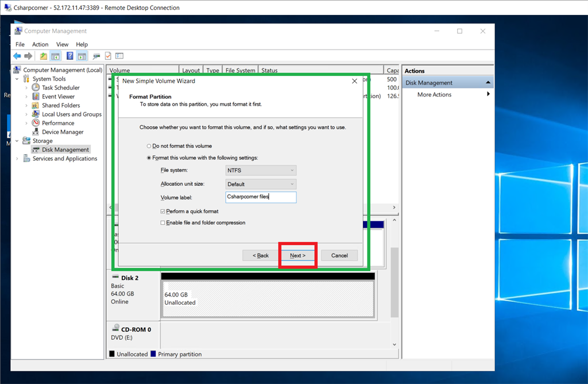The width and height of the screenshot is (588, 384).
Task: Click the Up one level folder icon
Action: pyautogui.click(x=43, y=56)
